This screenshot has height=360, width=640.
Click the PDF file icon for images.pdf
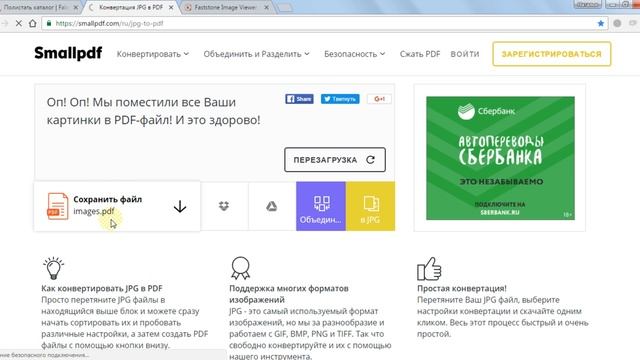point(58,206)
